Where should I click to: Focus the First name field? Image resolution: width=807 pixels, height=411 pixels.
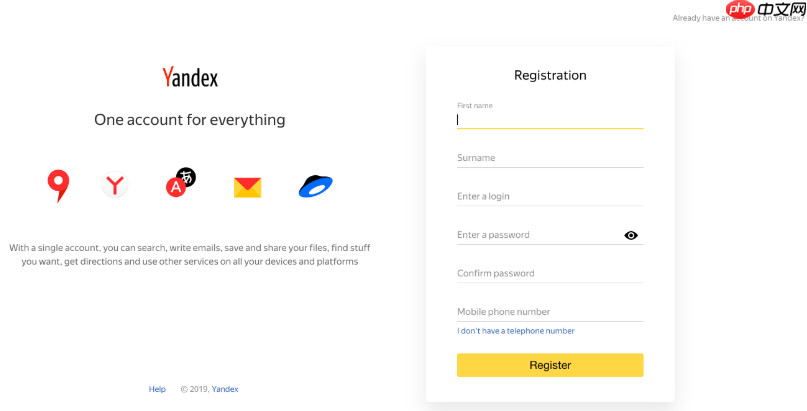pyautogui.click(x=549, y=119)
